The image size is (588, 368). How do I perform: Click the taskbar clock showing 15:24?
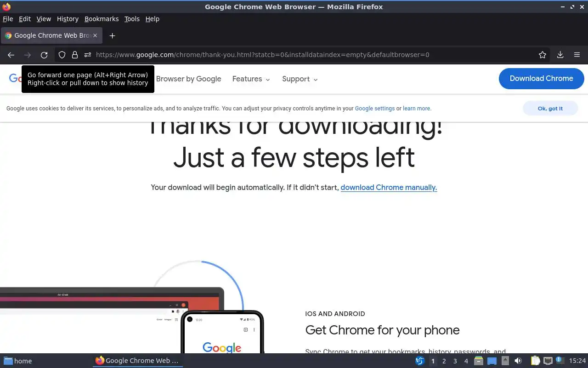click(x=577, y=361)
